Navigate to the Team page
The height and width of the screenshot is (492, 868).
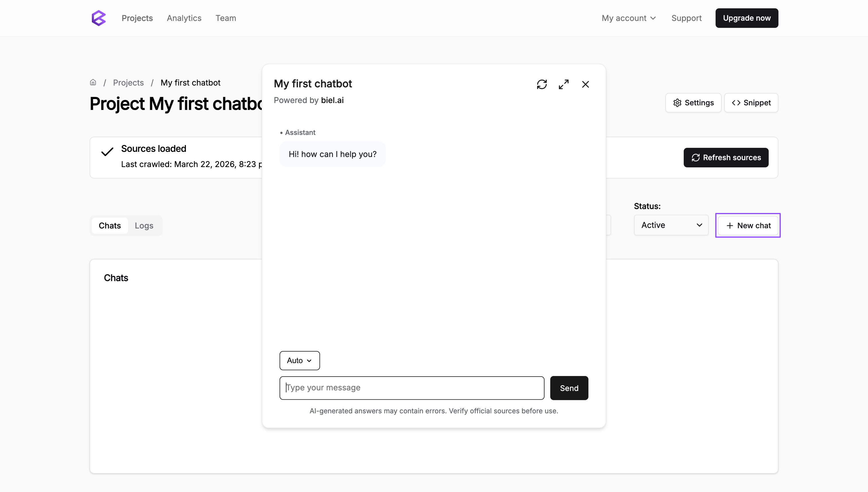pos(225,18)
